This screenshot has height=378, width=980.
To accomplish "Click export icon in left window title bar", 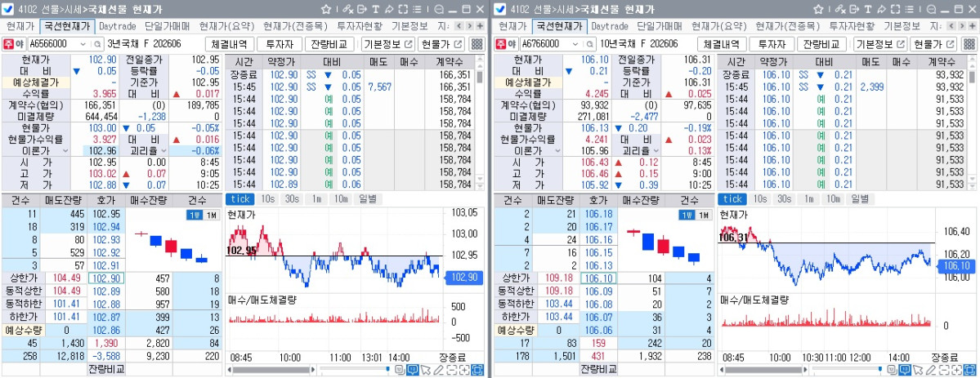I will point(362,9).
